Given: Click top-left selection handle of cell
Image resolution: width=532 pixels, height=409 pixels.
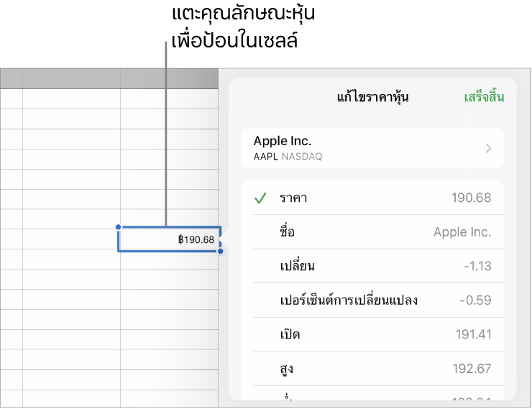Looking at the screenshot, I should coord(118,227).
